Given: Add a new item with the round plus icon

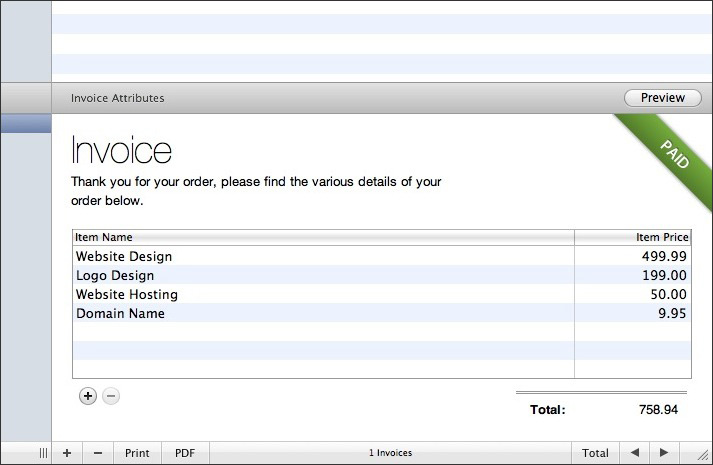Looking at the screenshot, I should click(88, 396).
